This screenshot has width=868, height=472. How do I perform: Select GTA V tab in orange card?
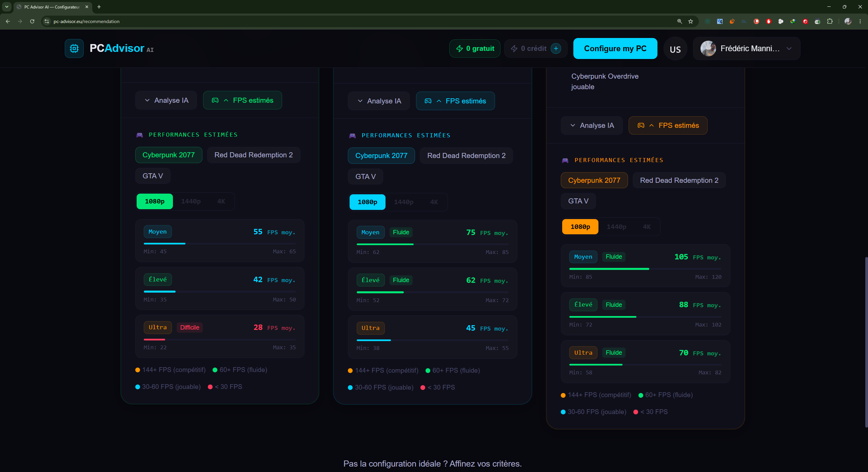pyautogui.click(x=578, y=201)
